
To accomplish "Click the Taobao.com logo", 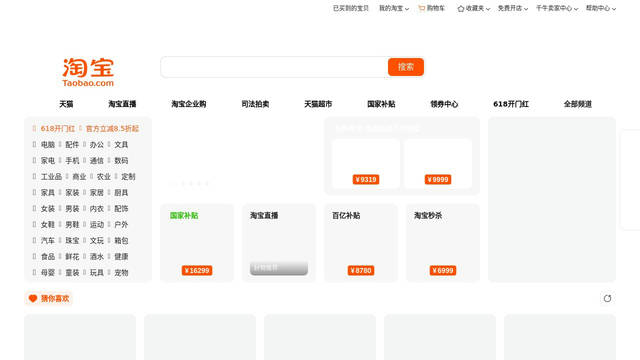I will [x=88, y=73].
